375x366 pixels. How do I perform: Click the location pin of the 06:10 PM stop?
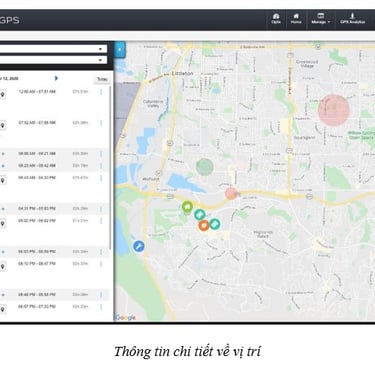[x=3, y=266]
